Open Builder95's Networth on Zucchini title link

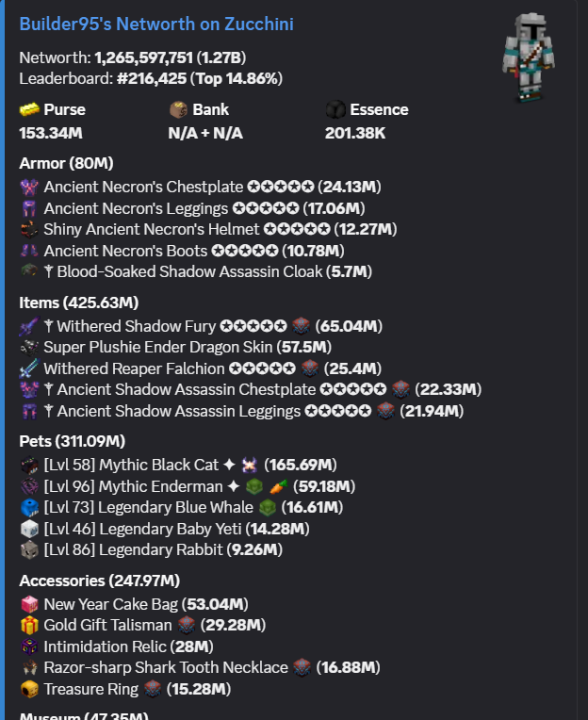[x=156, y=24]
